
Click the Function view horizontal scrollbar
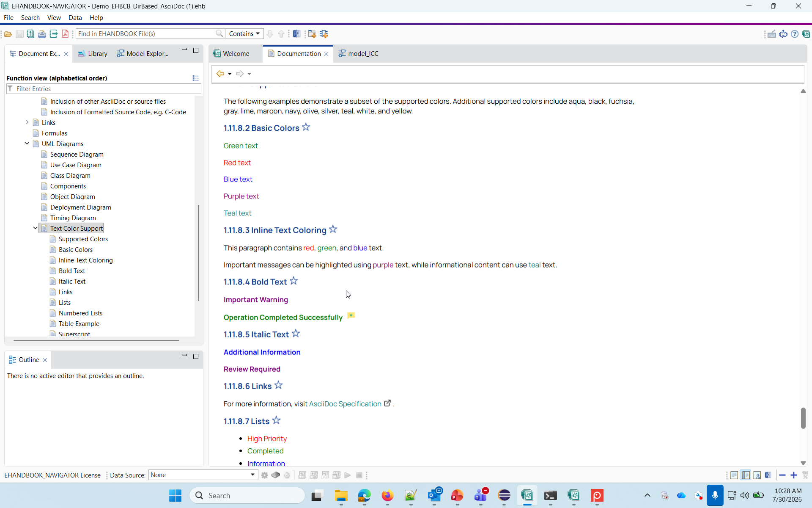click(96, 340)
